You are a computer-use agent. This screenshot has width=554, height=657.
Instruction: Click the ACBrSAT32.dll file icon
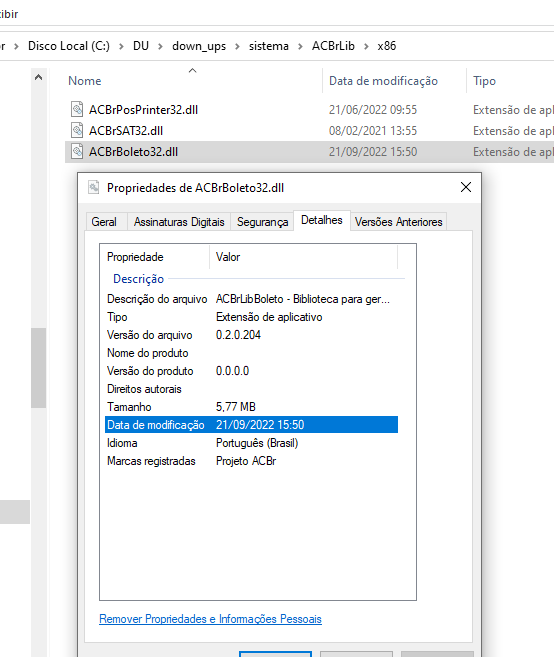coord(77,130)
